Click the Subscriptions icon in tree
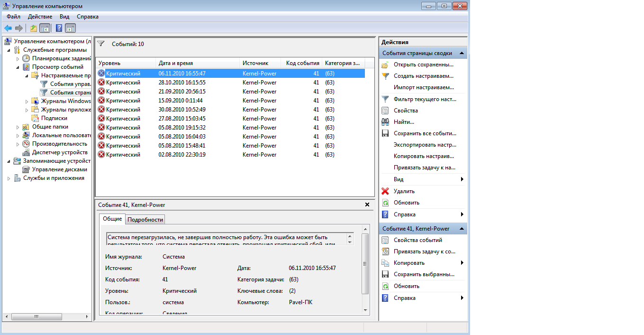The image size is (644, 335). click(35, 118)
